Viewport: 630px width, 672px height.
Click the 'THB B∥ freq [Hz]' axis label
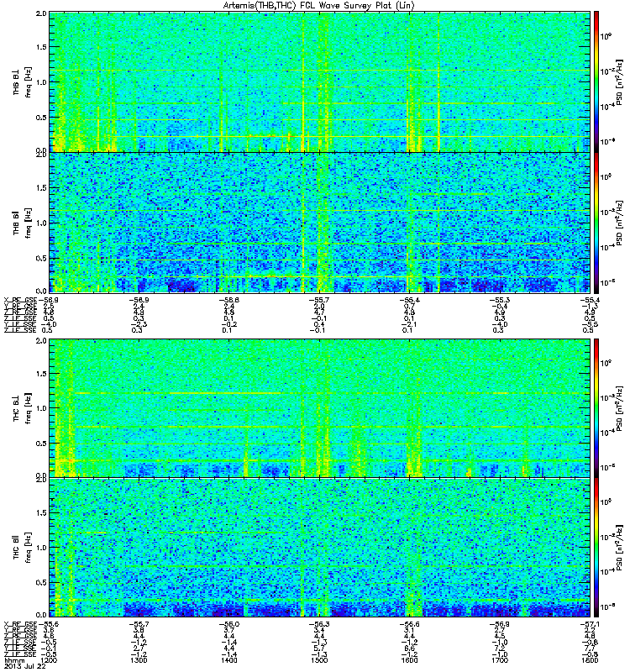(23, 223)
